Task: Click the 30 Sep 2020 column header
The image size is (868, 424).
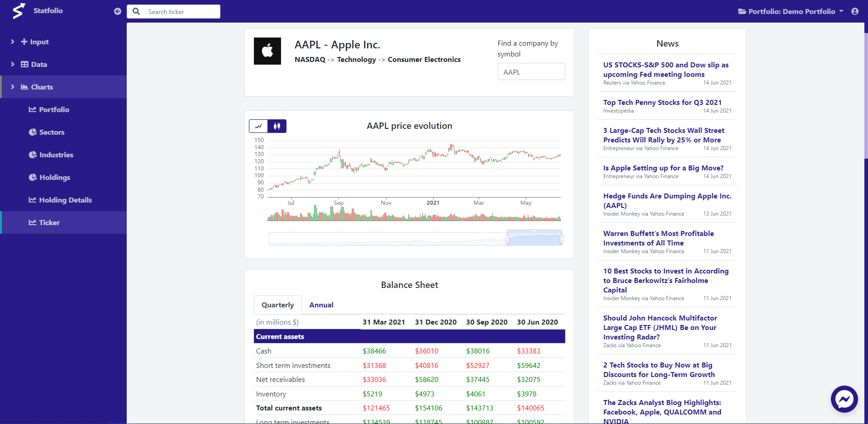Action: coord(487,322)
